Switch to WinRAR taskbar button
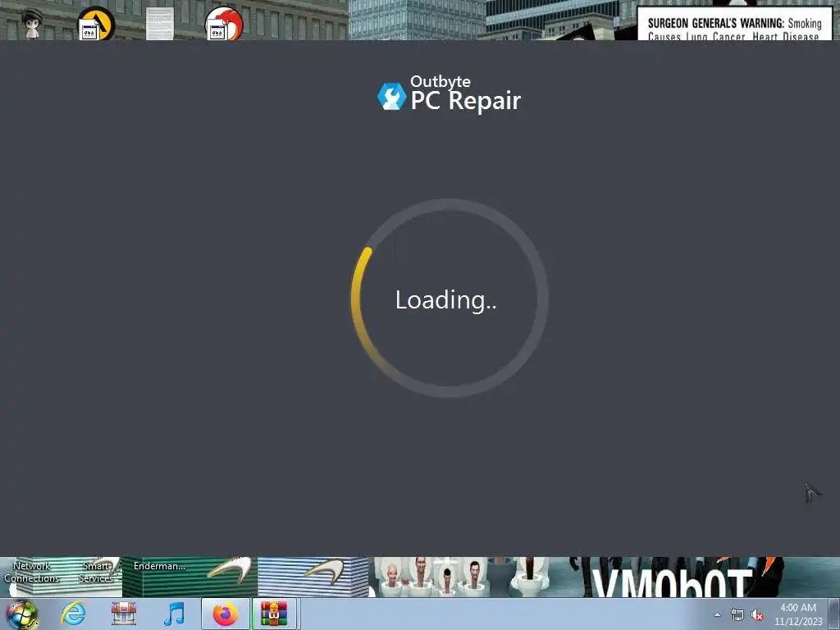Screen dimensions: 840x630 (x=274, y=614)
